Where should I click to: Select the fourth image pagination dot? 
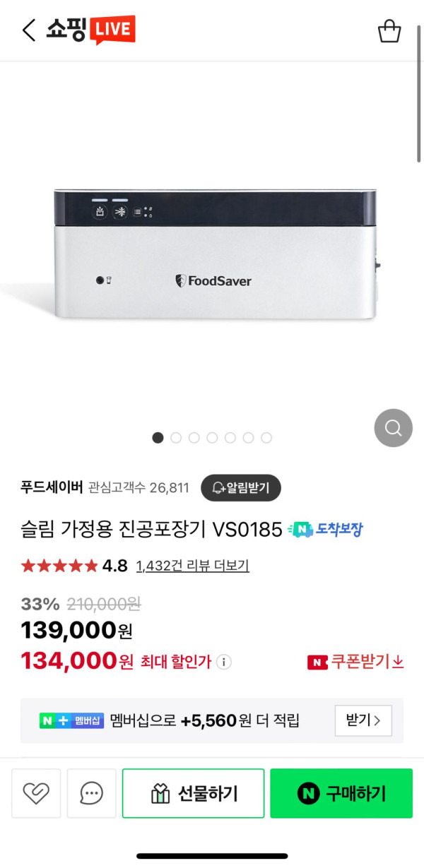click(x=212, y=438)
